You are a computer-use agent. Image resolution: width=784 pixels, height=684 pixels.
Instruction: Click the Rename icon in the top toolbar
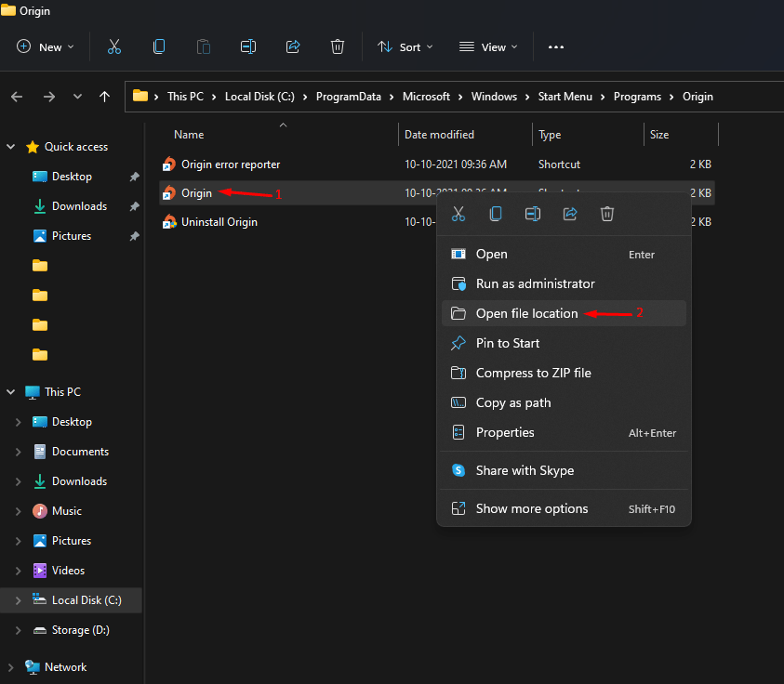pyautogui.click(x=248, y=47)
